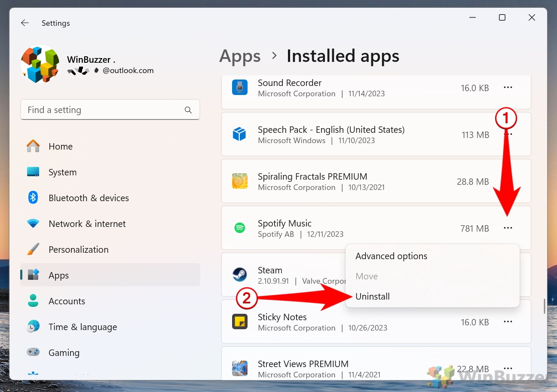
Task: Minimize the Settings window
Action: 472,18
